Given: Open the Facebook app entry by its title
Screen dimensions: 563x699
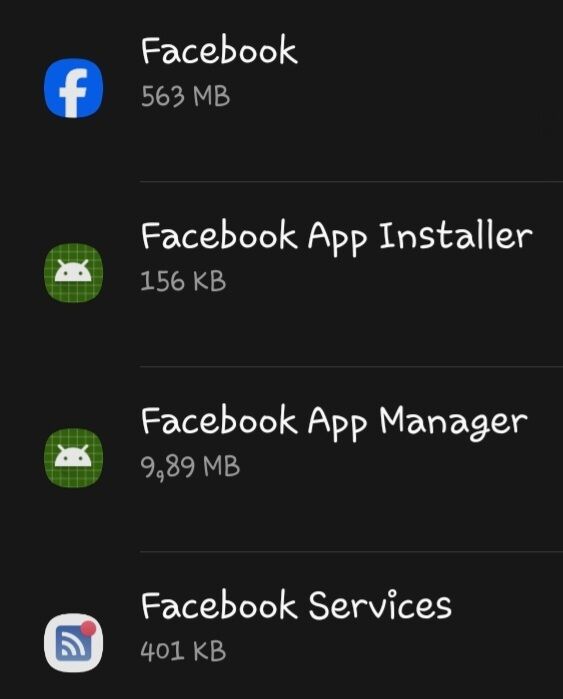Looking at the screenshot, I should click(219, 50).
